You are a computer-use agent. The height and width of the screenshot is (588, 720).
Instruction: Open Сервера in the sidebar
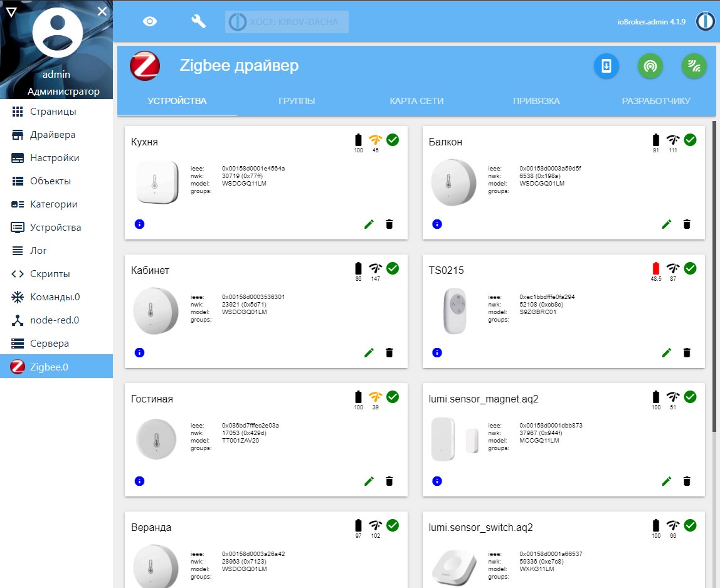coord(56,344)
